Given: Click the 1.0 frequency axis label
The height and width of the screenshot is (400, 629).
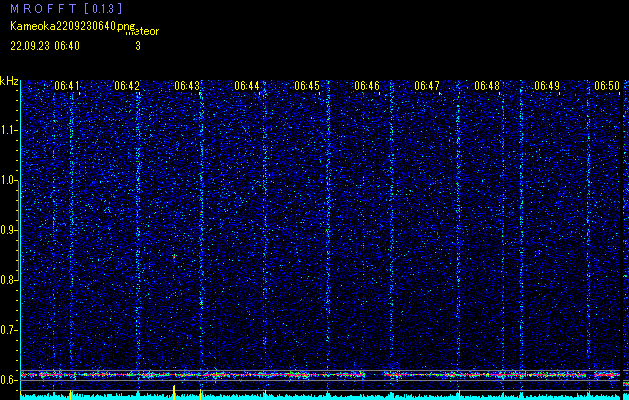Looking at the screenshot, I should point(10,181).
